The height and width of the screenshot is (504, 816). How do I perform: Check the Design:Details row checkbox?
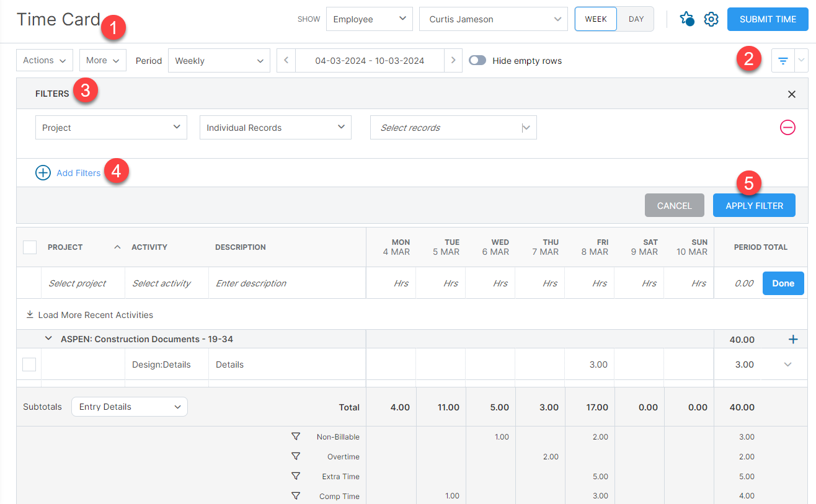29,365
